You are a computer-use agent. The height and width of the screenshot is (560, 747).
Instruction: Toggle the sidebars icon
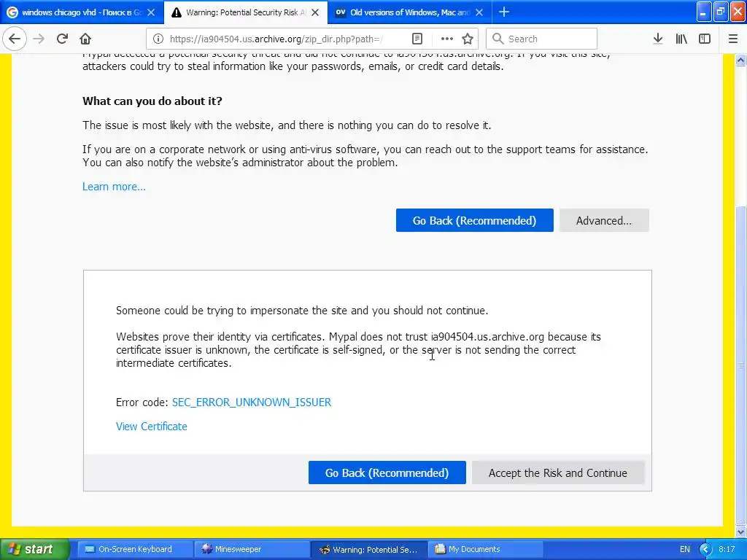705,39
